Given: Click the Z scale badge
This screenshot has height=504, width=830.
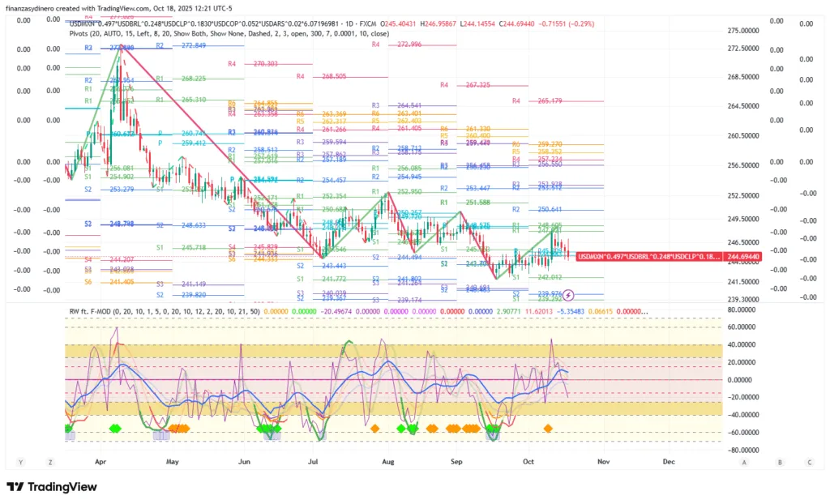Looking at the screenshot, I should click(x=50, y=461).
